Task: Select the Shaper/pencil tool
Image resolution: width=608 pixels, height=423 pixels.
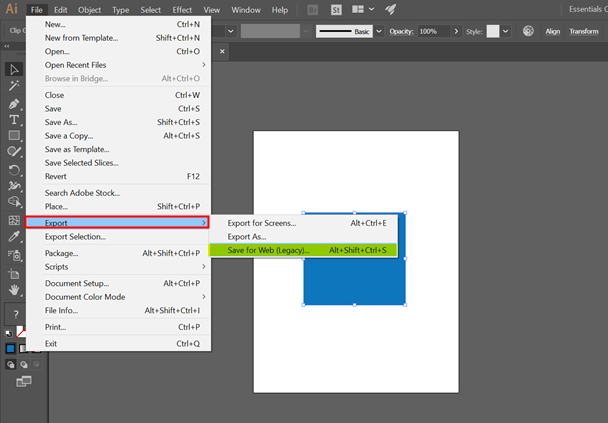Action: click(x=14, y=151)
